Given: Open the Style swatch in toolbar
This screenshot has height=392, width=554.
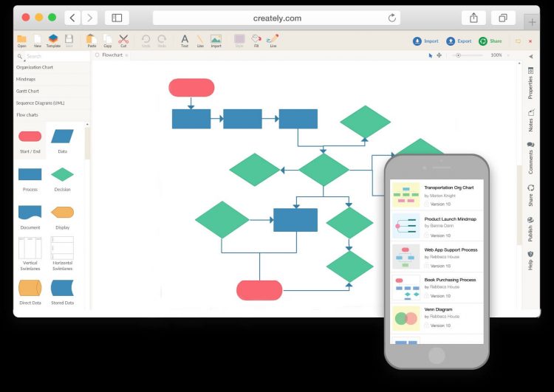Looking at the screenshot, I should click(239, 41).
